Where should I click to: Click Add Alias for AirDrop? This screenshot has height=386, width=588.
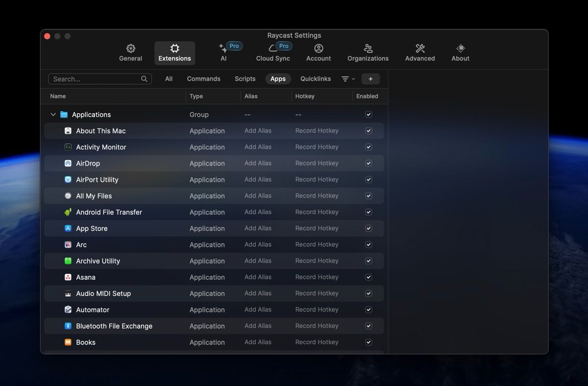(258, 163)
